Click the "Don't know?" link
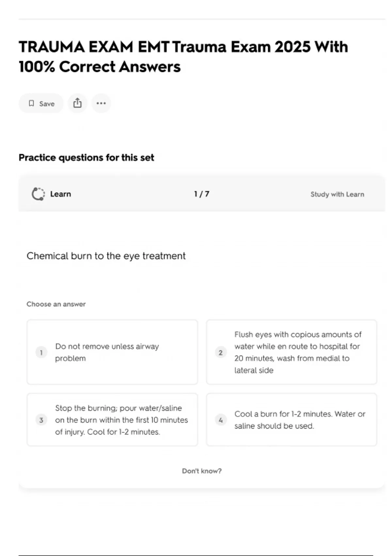This screenshot has height=556, width=392. coord(202,471)
